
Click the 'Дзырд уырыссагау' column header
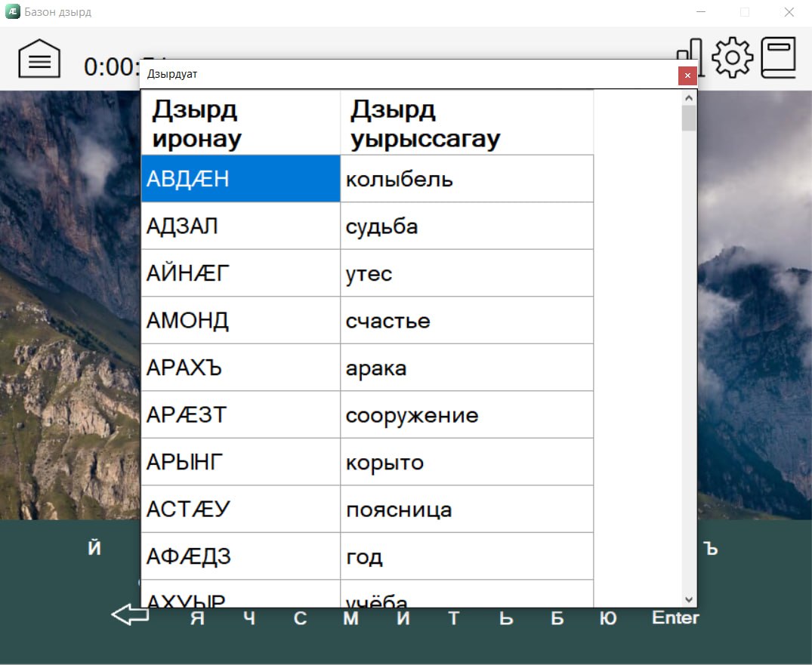point(466,124)
